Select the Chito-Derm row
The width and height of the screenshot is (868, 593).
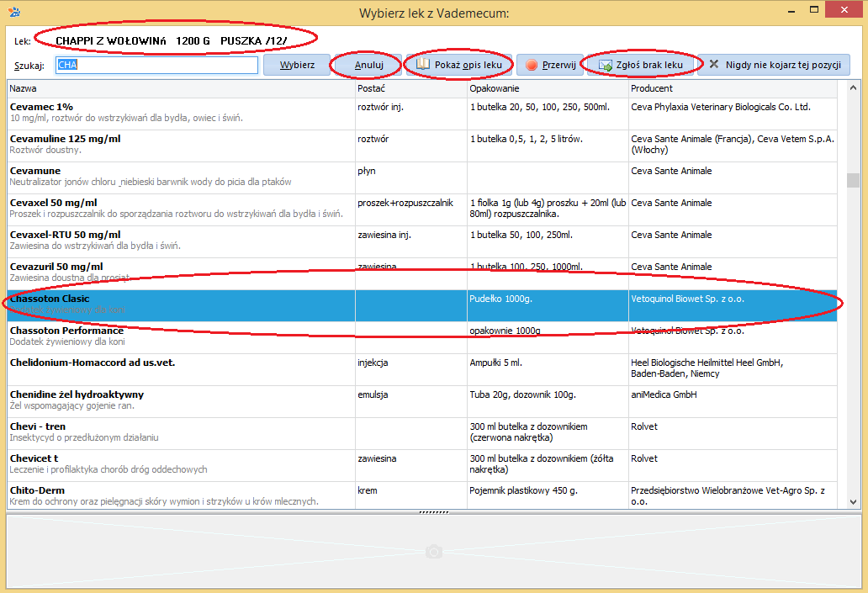click(x=422, y=495)
